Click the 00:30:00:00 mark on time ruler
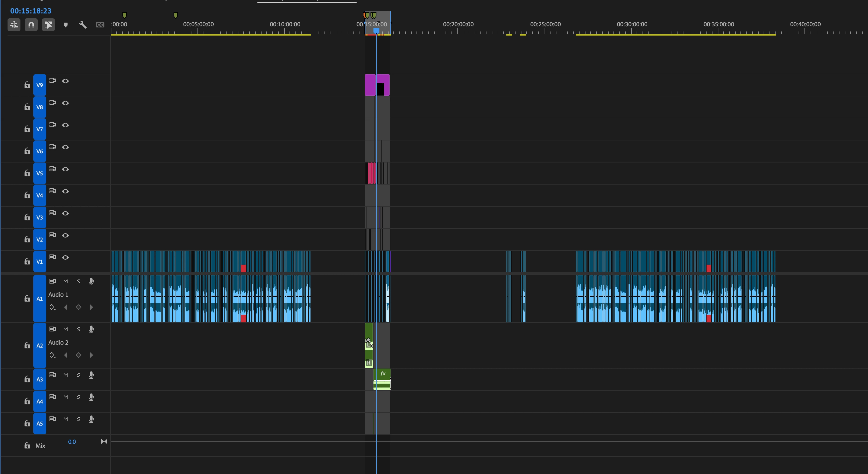This screenshot has height=474, width=868. click(x=632, y=24)
